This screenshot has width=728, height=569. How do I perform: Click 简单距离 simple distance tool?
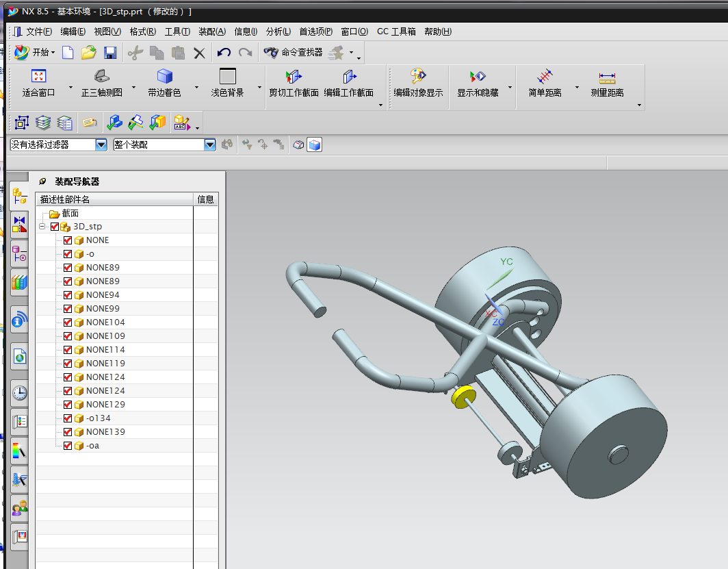pos(545,84)
